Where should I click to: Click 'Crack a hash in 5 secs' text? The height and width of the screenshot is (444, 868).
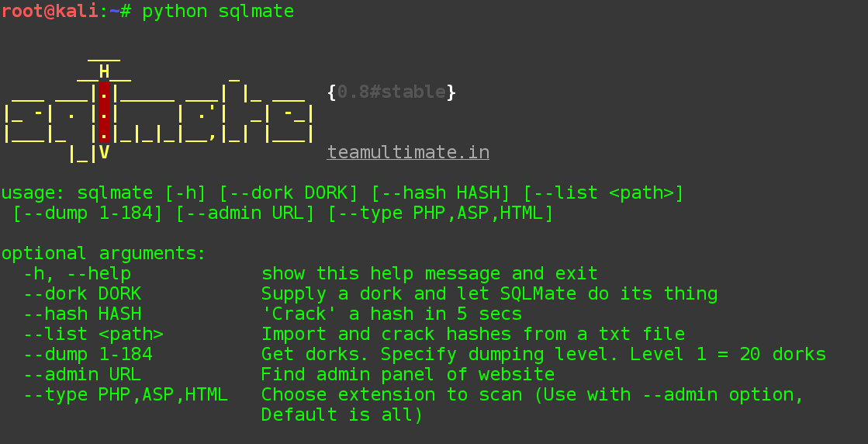pos(392,314)
